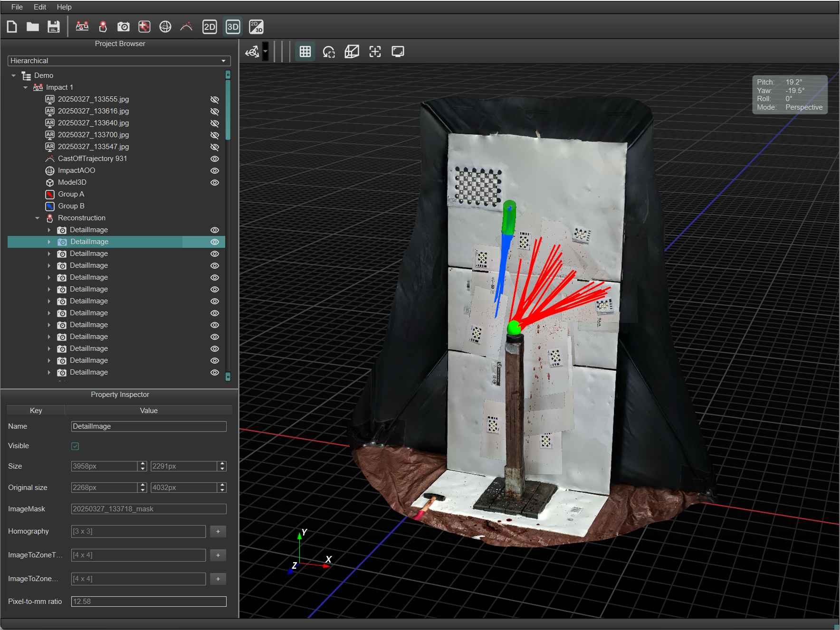
Task: Click the screenshot viewport icon
Action: (x=398, y=51)
